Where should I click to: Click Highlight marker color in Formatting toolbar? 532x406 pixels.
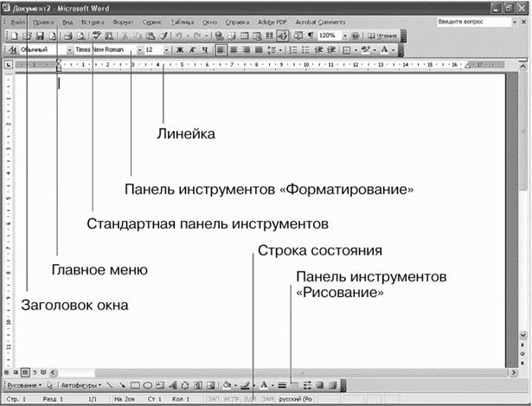pos(365,50)
